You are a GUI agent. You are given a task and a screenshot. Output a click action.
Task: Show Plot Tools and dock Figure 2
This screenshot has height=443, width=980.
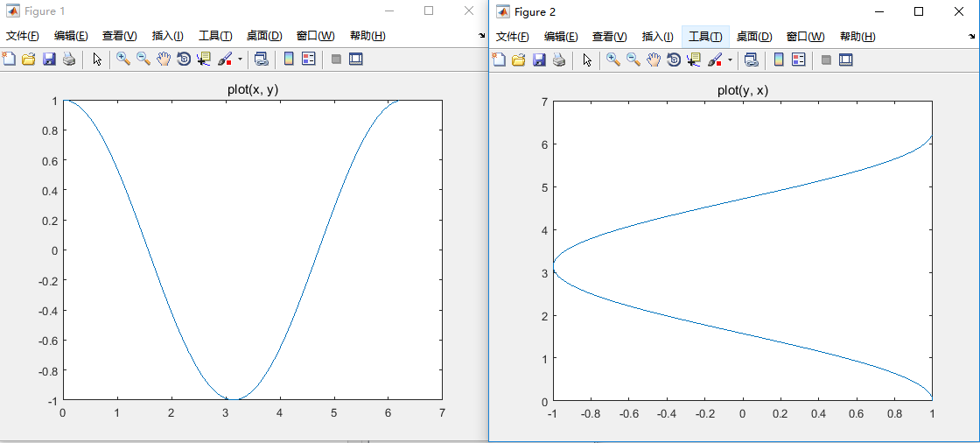pos(845,60)
